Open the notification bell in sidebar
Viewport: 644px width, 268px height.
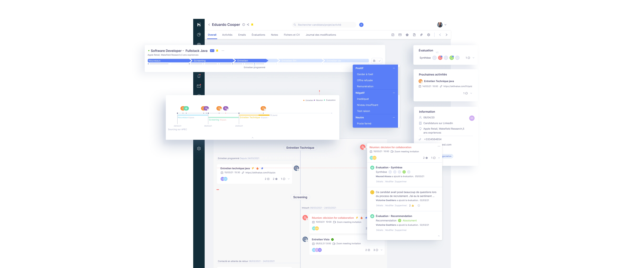199,76
